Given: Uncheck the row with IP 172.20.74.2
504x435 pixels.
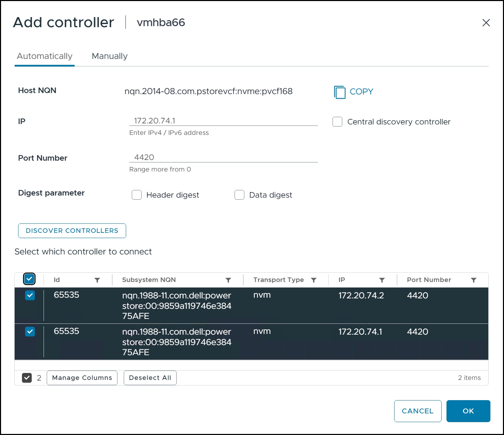Looking at the screenshot, I should pos(30,295).
